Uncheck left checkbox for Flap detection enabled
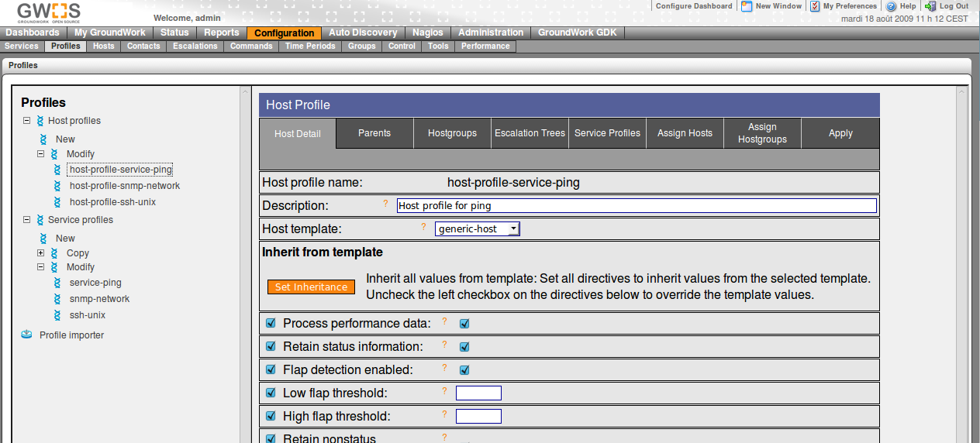Image resolution: width=980 pixels, height=443 pixels. pos(271,370)
